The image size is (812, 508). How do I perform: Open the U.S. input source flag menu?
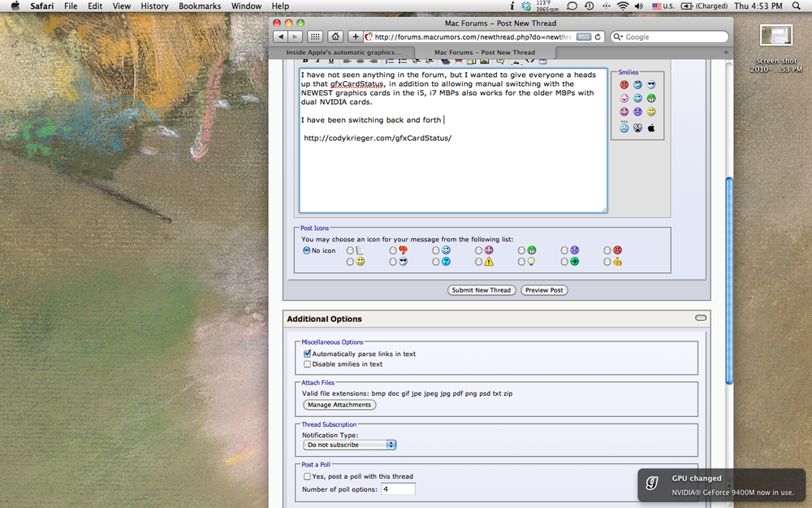pyautogui.click(x=663, y=7)
